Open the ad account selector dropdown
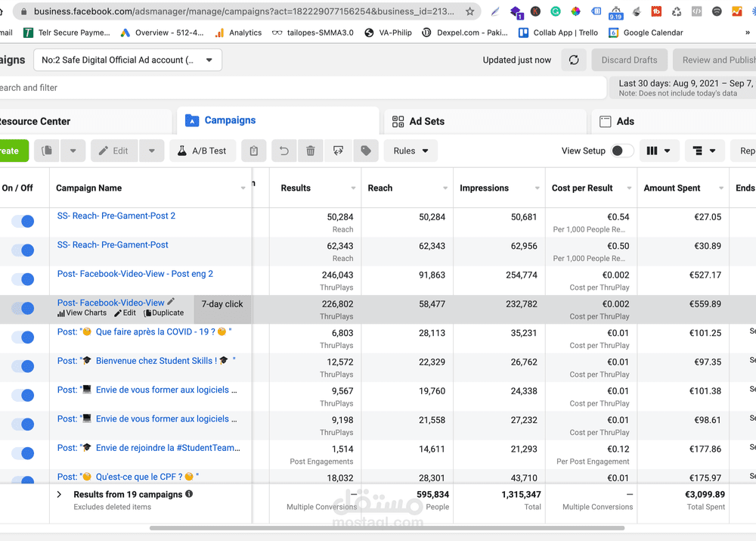 pos(128,60)
